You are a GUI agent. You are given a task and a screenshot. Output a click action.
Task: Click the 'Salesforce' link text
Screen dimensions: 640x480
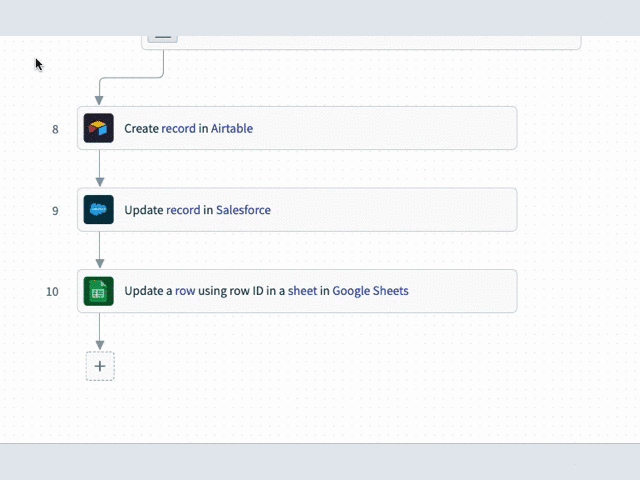tap(243, 210)
